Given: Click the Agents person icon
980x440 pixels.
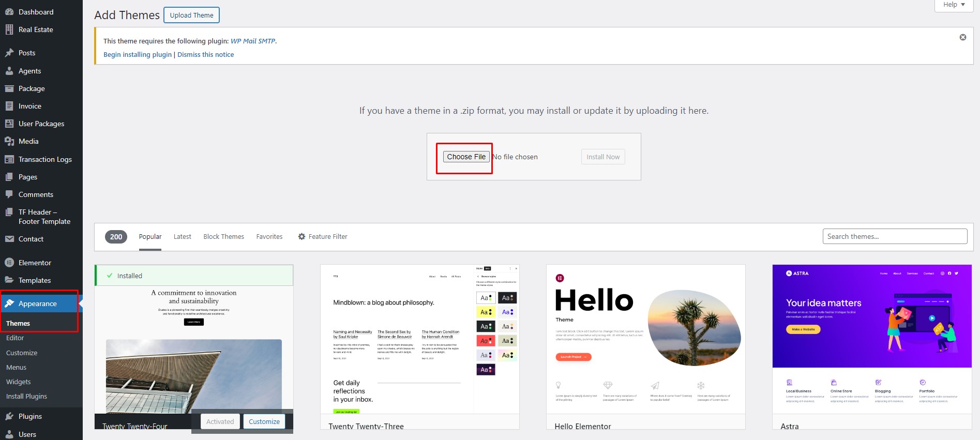Looking at the screenshot, I should (x=9, y=71).
